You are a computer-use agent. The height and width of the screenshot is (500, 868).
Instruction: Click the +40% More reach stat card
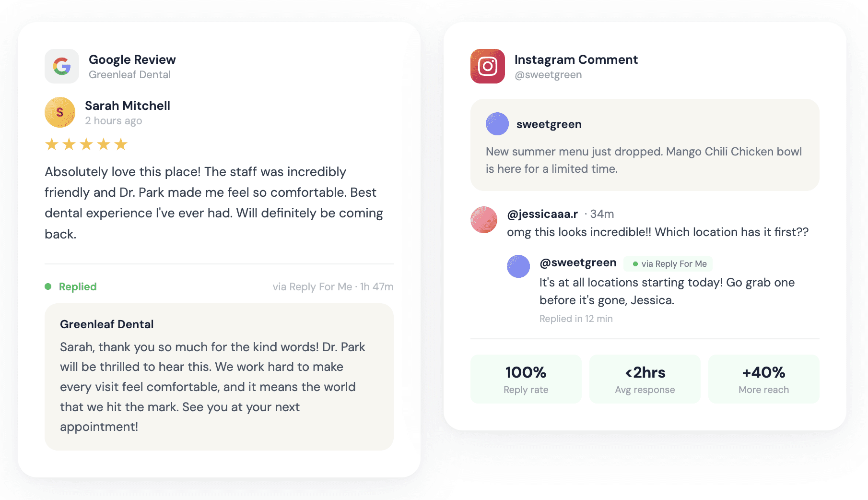[x=763, y=379]
